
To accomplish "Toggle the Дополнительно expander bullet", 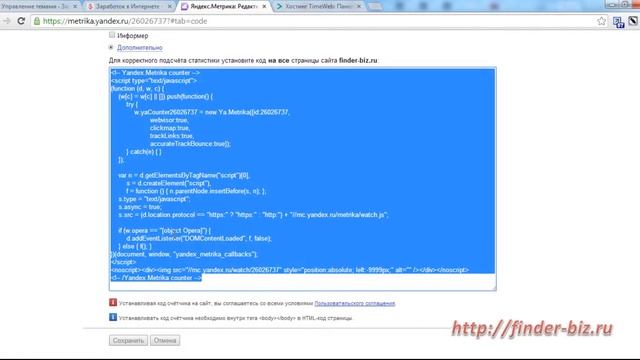I will [111, 47].
